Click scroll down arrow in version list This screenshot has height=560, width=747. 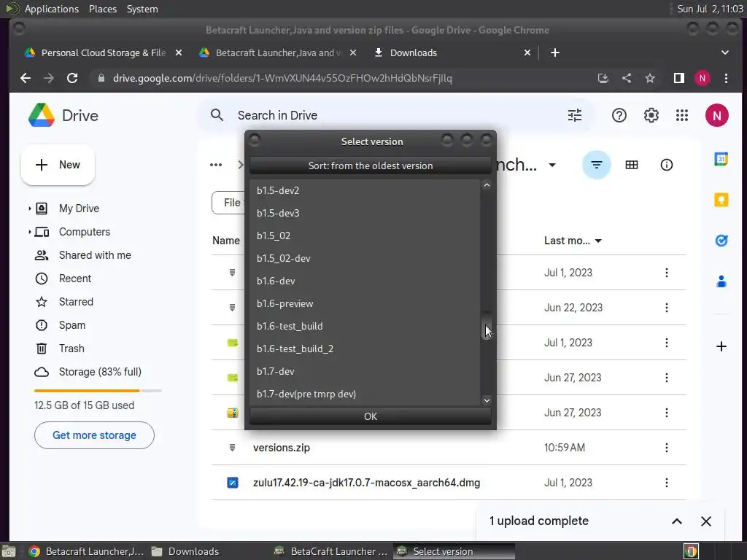[x=487, y=400]
